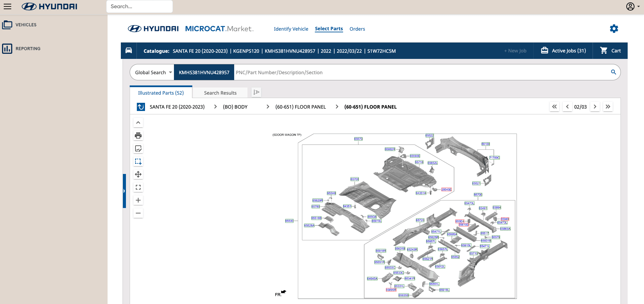The image size is (644, 304).
Task: Click the expand panel icon beside tabs
Action: click(x=256, y=92)
